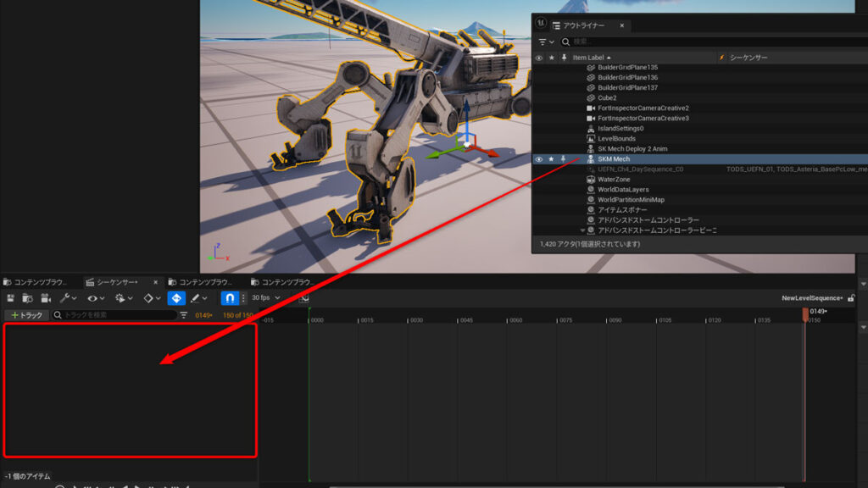868x488 pixels.
Task: Open the diamond key options dropdown
Action: 153,298
